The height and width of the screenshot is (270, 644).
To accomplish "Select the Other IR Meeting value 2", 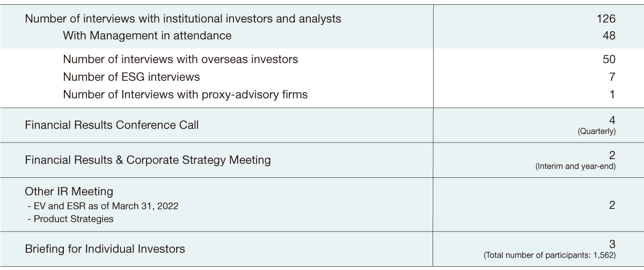I will tap(612, 205).
